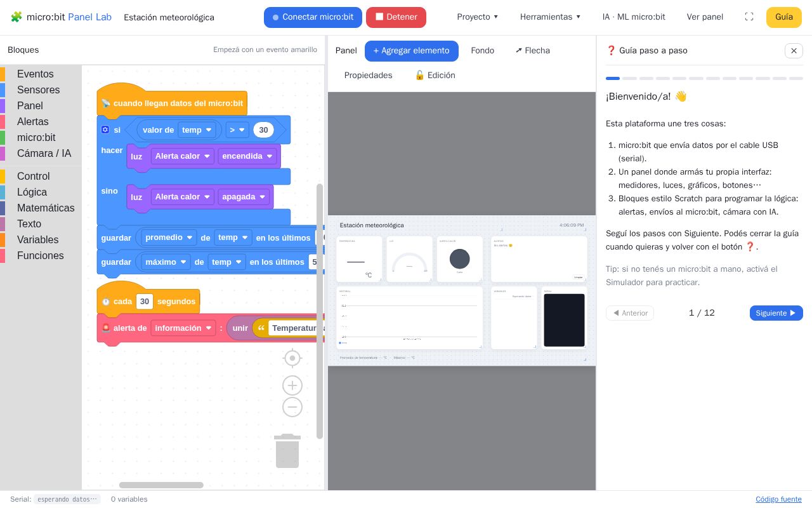Open the 'encendida' state dropdown
The height and width of the screenshot is (508, 812).
point(247,156)
